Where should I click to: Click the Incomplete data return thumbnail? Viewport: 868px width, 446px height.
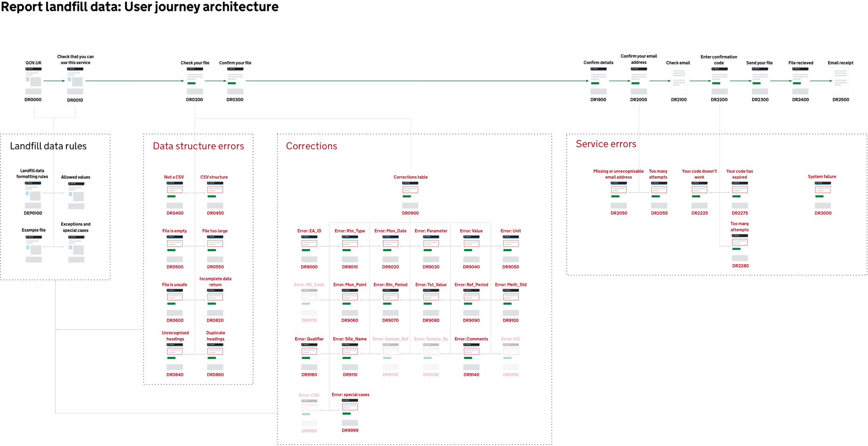(x=215, y=302)
